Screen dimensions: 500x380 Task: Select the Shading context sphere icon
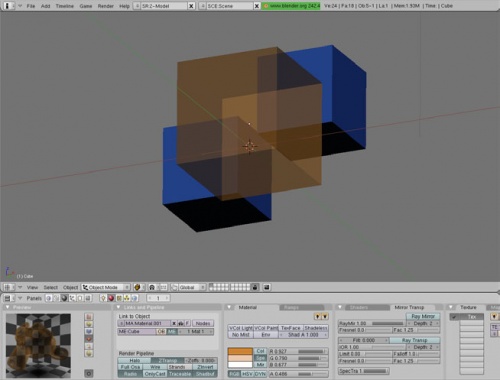64,298
